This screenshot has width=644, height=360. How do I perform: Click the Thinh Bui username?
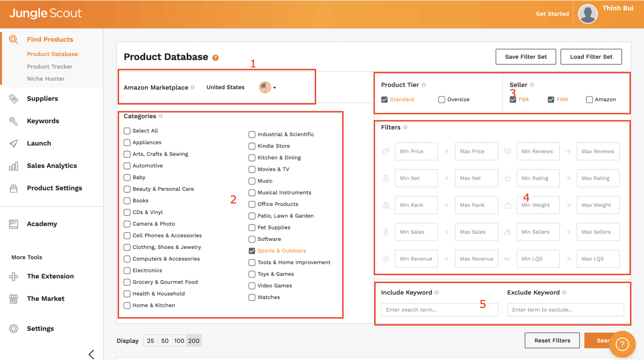tap(618, 9)
